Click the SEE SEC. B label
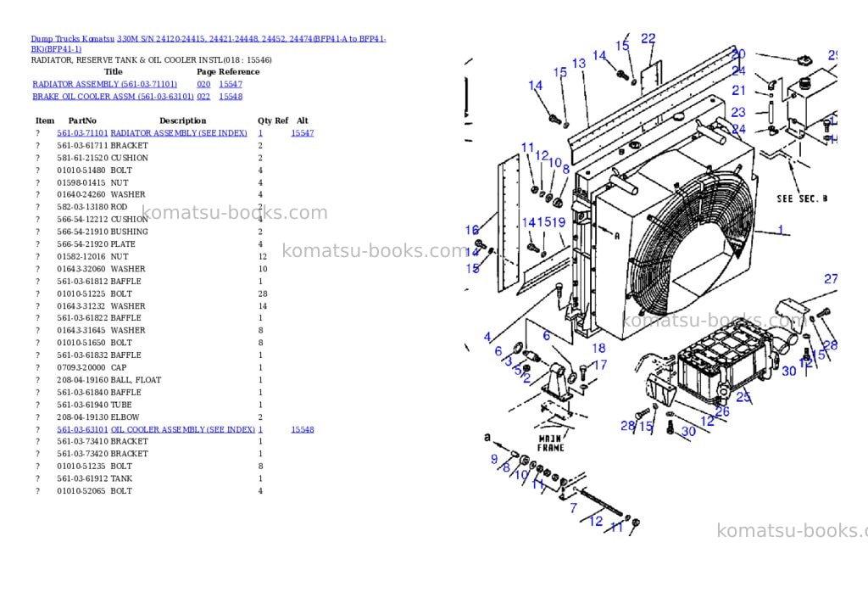868x615 pixels. (802, 198)
